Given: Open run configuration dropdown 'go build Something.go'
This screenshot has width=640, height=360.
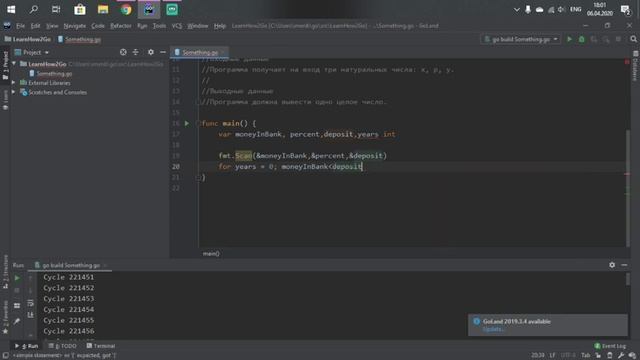Looking at the screenshot, I should [x=521, y=39].
